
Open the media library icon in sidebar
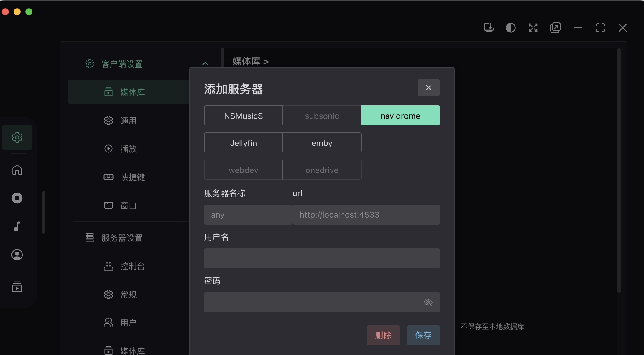point(17,287)
